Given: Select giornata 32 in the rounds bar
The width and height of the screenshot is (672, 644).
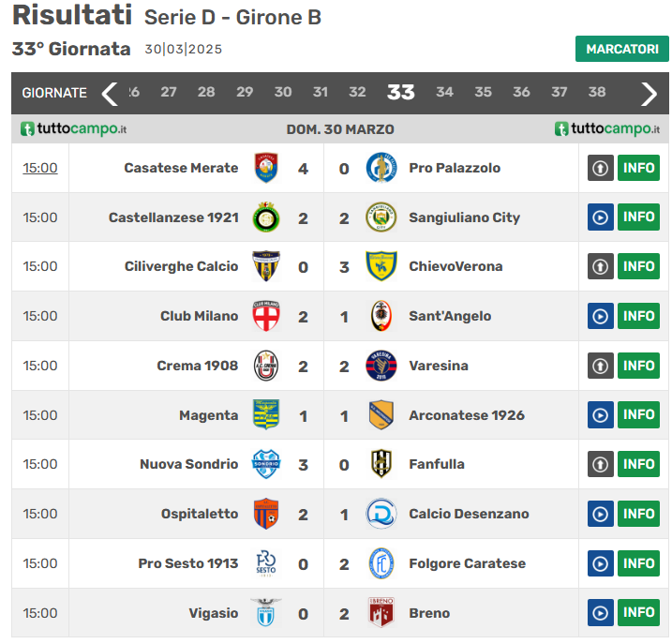Looking at the screenshot, I should (357, 92).
